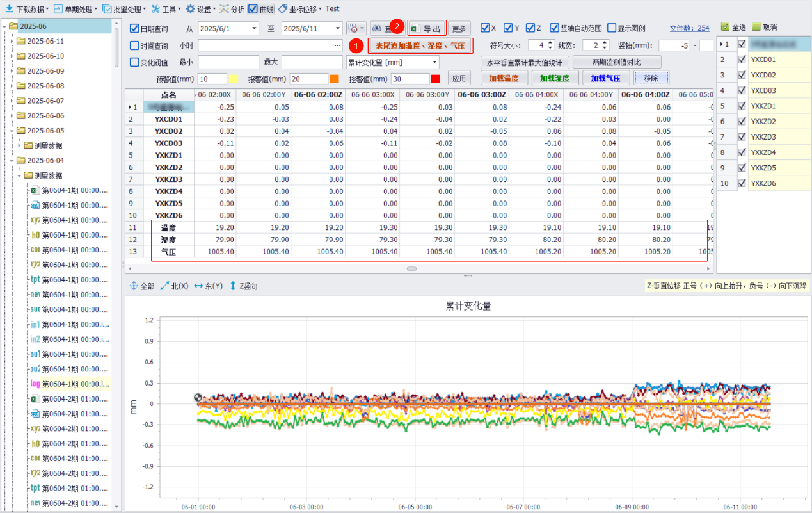Click the pink log file icon in tree
812x513 pixels.
[x=35, y=384]
